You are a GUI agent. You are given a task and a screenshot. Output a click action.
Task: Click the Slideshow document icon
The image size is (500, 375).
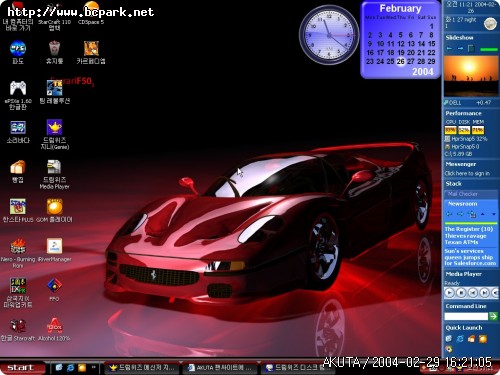coord(471,49)
